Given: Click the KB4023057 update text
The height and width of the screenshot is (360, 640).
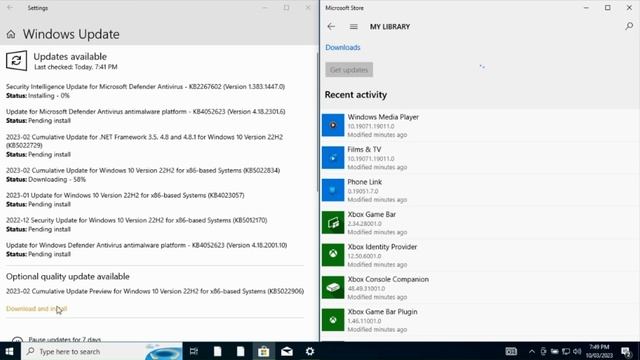Looking at the screenshot, I should [125, 195].
